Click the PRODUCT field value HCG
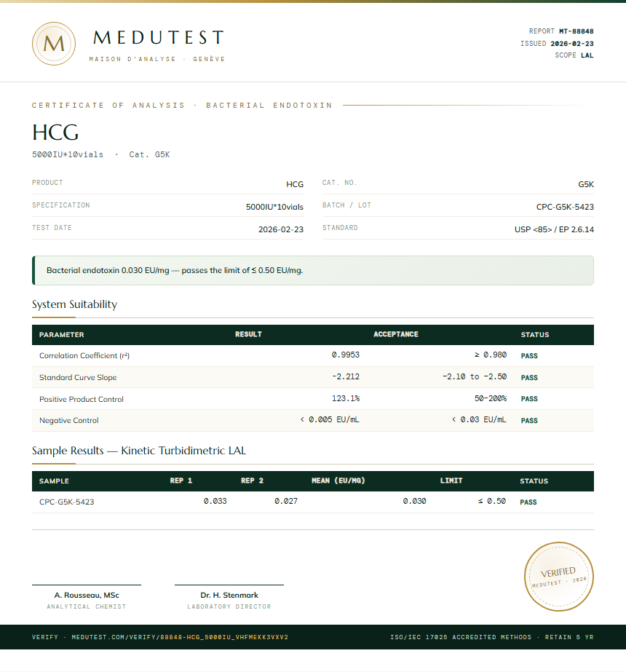The height and width of the screenshot is (672, 626). tap(295, 184)
